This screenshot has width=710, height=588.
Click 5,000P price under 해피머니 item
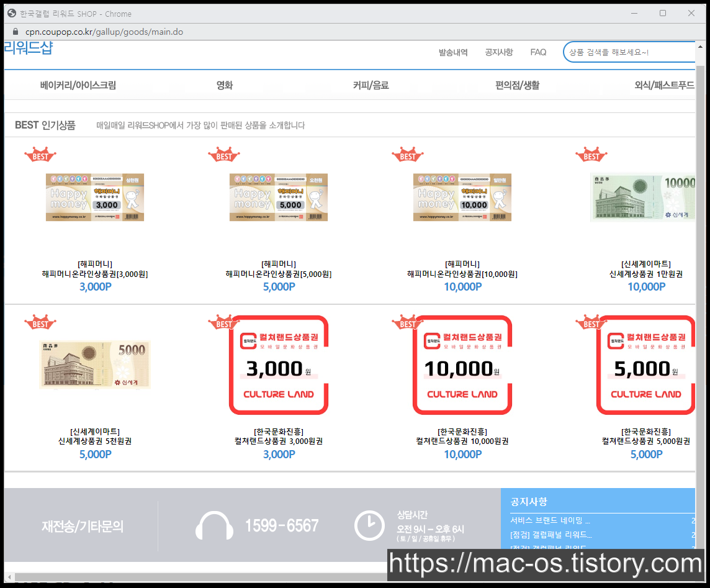click(279, 287)
